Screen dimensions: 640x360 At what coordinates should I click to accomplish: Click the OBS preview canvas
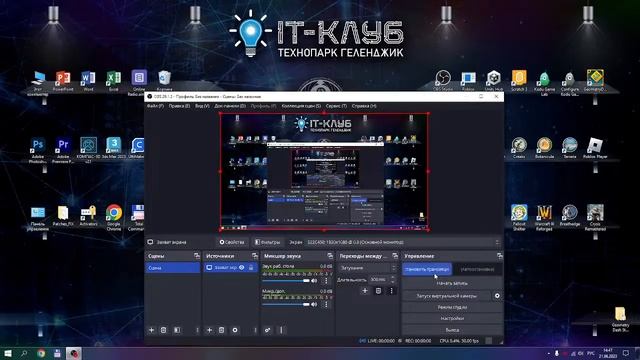(x=324, y=171)
